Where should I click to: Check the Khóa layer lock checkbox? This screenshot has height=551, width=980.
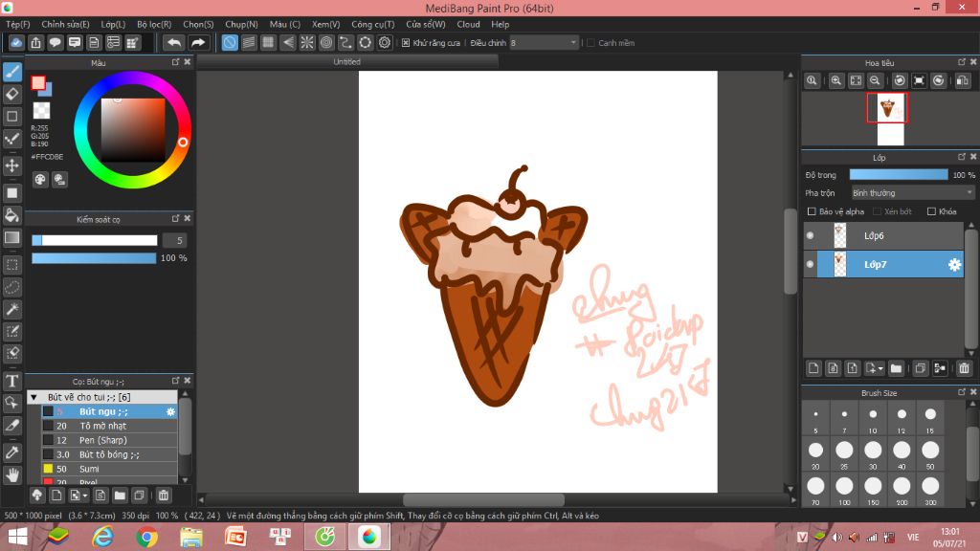[x=931, y=211]
